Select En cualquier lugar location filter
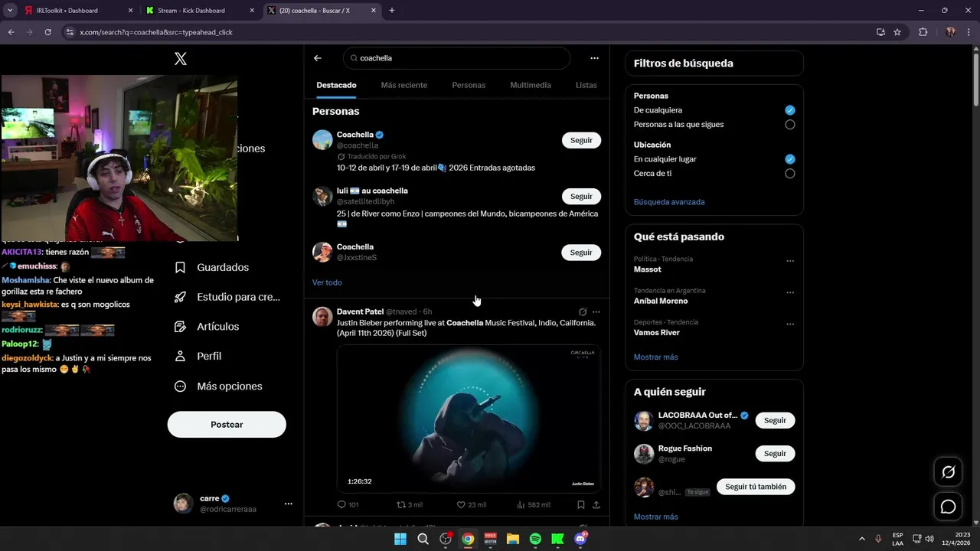 tap(790, 159)
